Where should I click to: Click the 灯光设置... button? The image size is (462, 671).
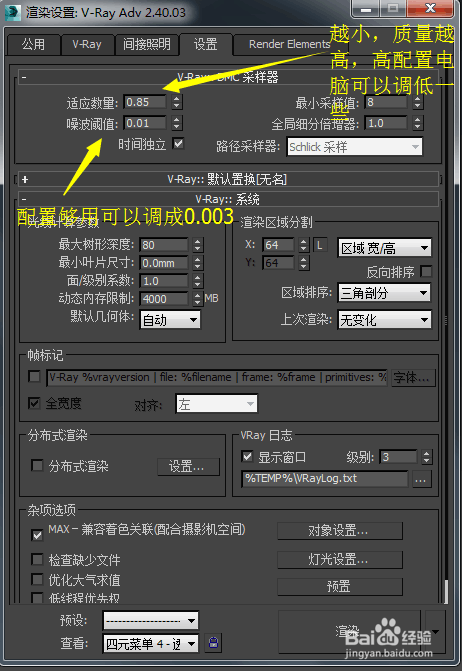click(x=340, y=559)
